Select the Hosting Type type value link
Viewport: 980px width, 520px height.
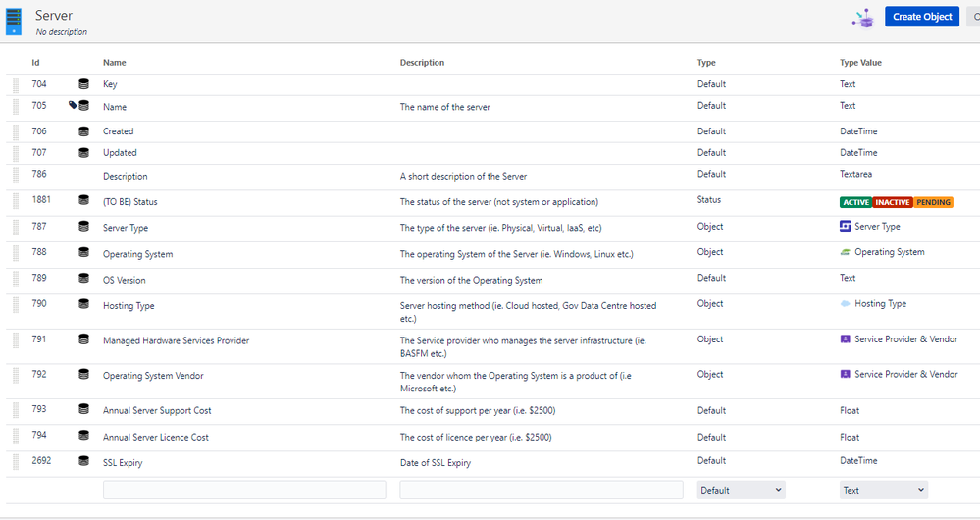pyautogui.click(x=881, y=304)
